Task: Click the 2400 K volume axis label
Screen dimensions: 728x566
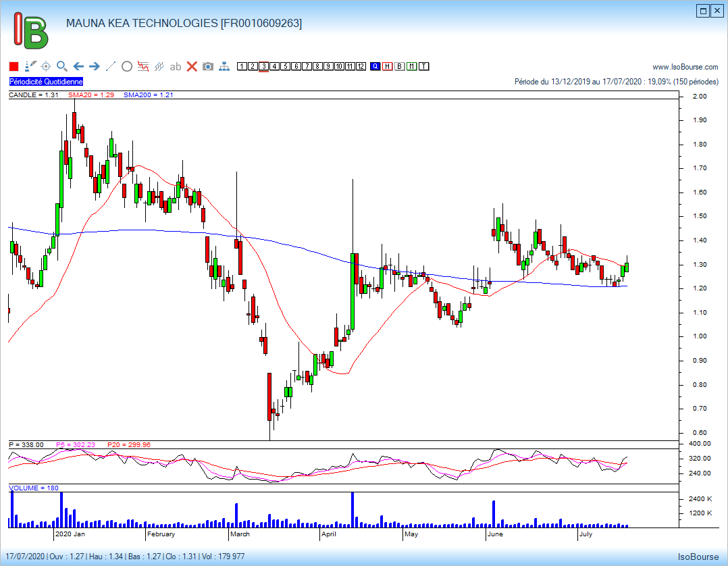Action: point(700,498)
